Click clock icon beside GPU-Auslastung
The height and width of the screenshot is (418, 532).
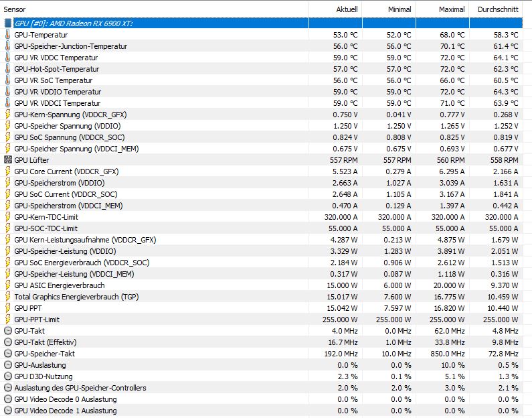8,364
